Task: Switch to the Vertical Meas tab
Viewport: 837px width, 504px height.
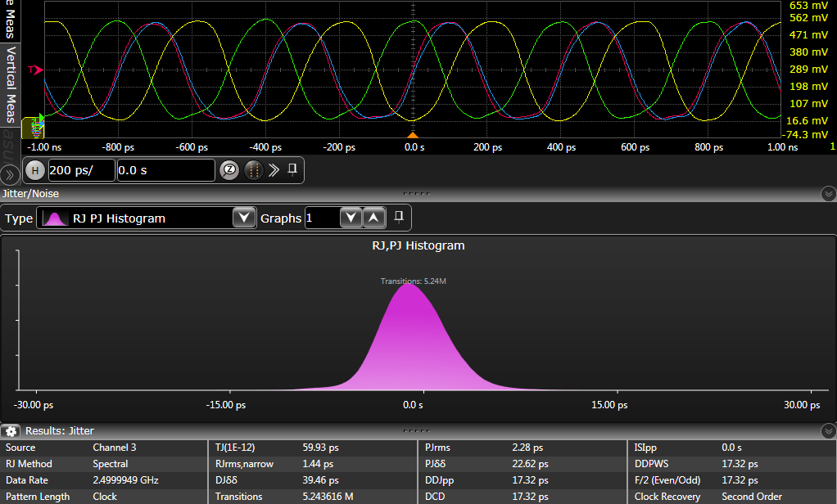Action: click(x=11, y=84)
